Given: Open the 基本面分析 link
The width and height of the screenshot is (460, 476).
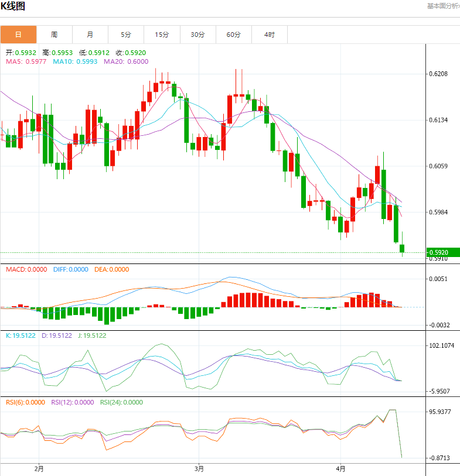Looking at the screenshot, I should pyautogui.click(x=442, y=6).
